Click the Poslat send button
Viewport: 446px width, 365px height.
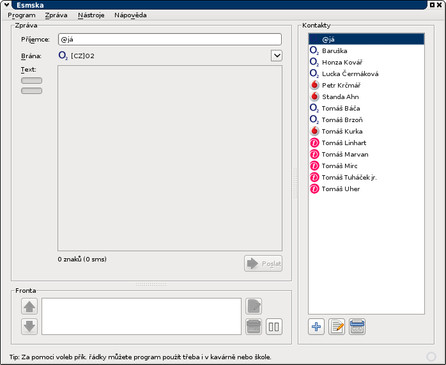click(x=263, y=264)
